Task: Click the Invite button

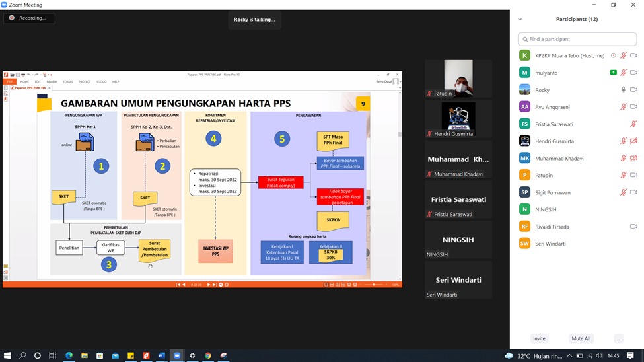Action: pos(539,338)
